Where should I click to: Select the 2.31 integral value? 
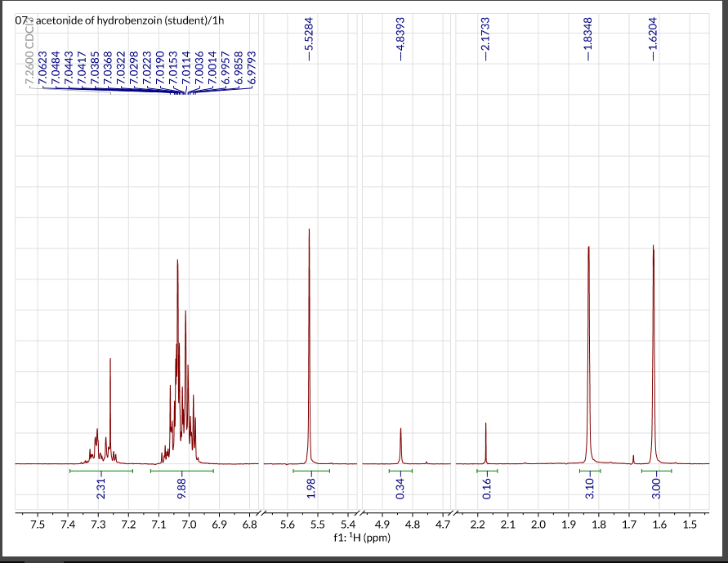pyautogui.click(x=101, y=489)
